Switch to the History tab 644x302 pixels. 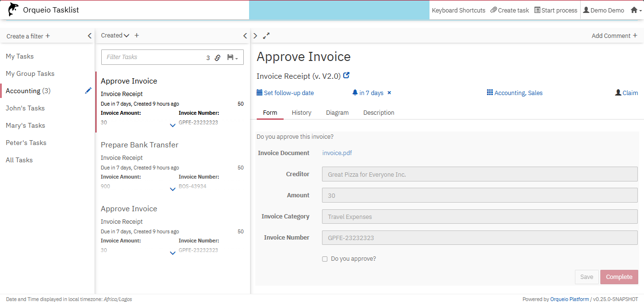tap(301, 113)
